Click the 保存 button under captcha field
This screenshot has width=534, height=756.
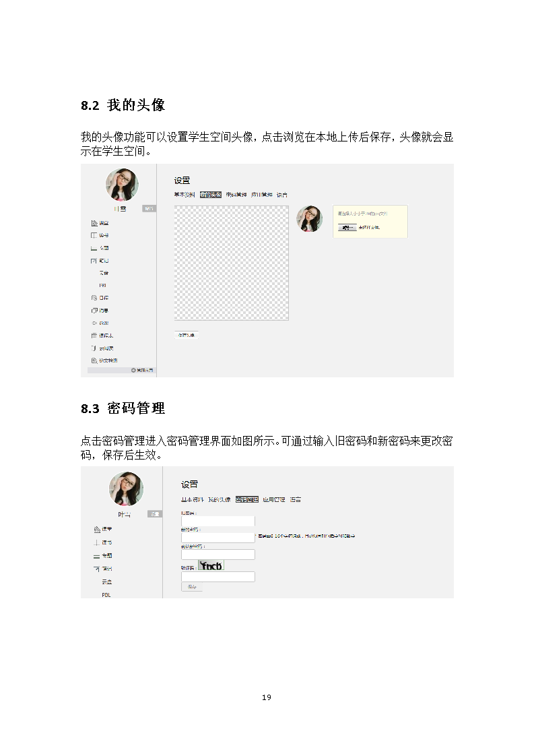click(x=192, y=587)
